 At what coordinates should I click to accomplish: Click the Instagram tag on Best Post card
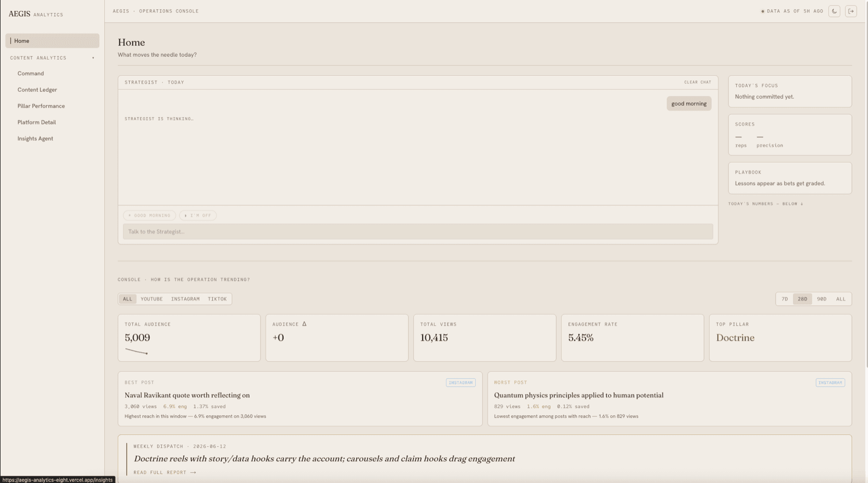point(461,383)
